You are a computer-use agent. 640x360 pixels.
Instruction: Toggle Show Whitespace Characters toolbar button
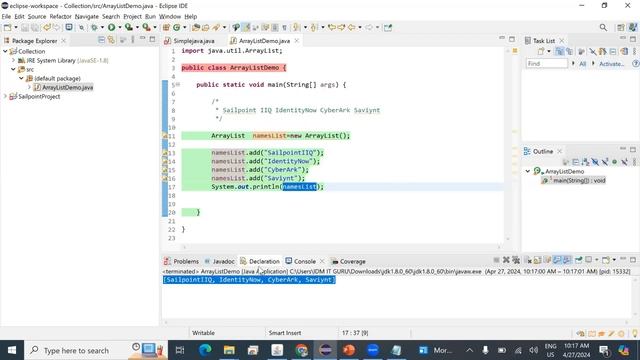click(284, 27)
